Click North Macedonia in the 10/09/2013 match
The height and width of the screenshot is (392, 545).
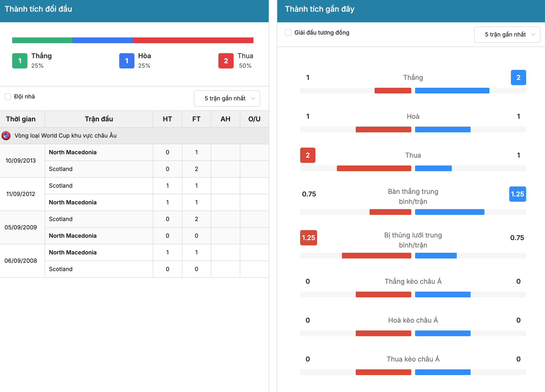(72, 152)
